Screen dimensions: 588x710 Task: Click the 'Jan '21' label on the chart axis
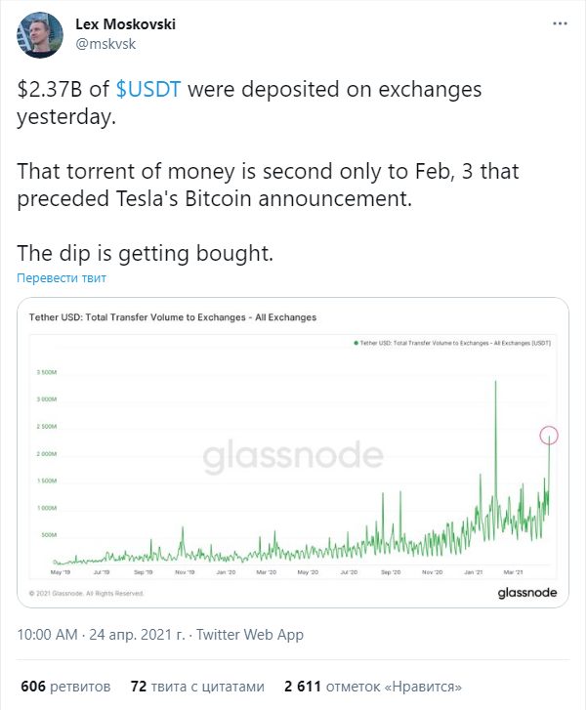click(473, 572)
